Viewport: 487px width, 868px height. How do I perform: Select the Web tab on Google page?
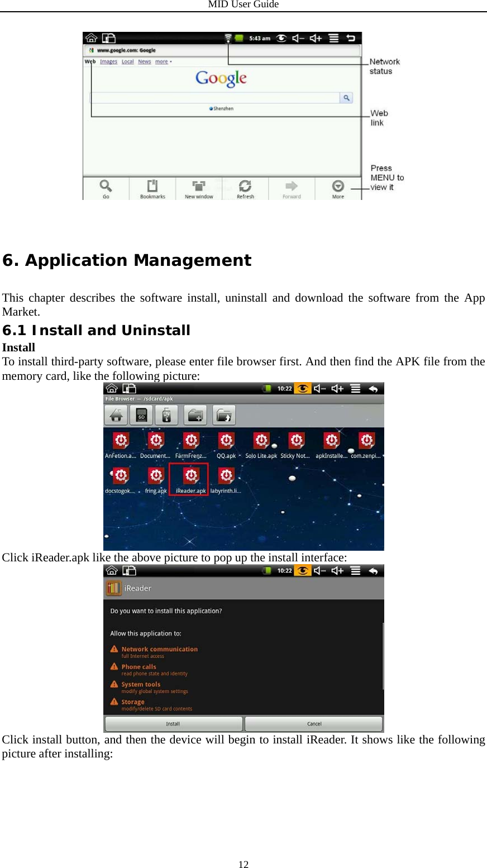90,61
